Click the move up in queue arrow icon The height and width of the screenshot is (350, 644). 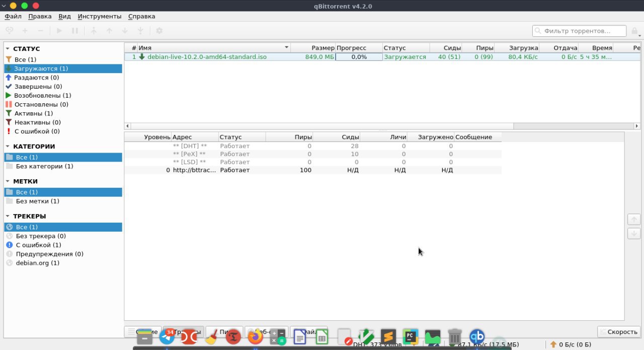[x=109, y=31]
